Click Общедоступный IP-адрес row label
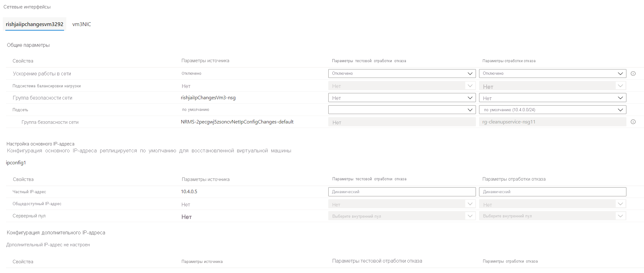This screenshot has height=273, width=644. coord(37,204)
